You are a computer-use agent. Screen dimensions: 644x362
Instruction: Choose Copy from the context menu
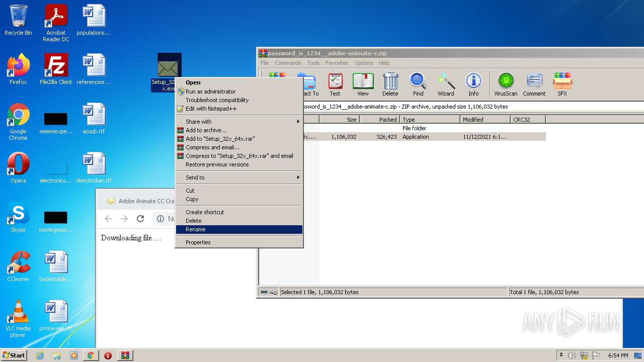coord(239,199)
